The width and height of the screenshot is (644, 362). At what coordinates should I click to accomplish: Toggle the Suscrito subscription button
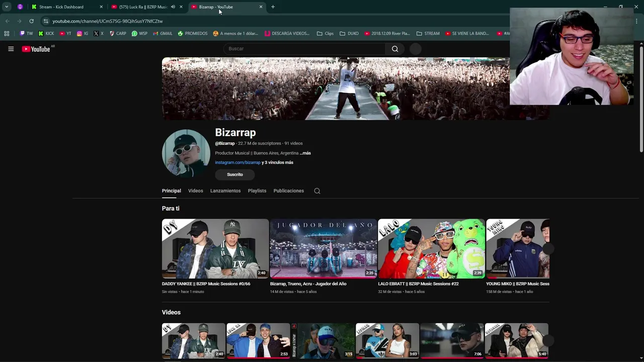[235, 174]
